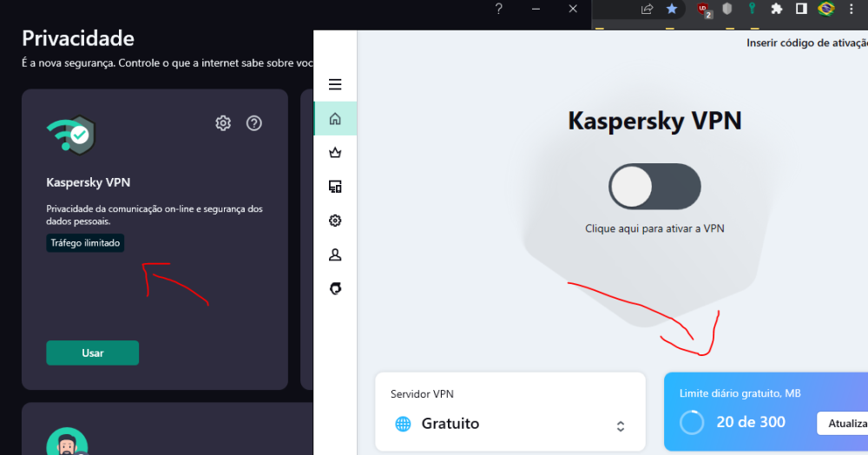Click the Usar button on Kaspersky VPN card
The width and height of the screenshot is (868, 455).
[93, 353]
